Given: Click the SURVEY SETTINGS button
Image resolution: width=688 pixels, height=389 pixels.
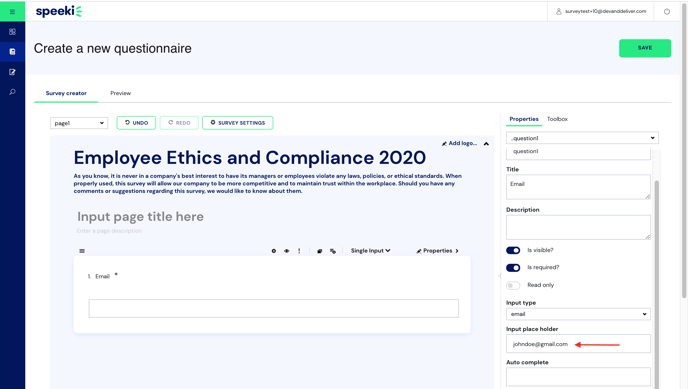Looking at the screenshot, I should [237, 123].
